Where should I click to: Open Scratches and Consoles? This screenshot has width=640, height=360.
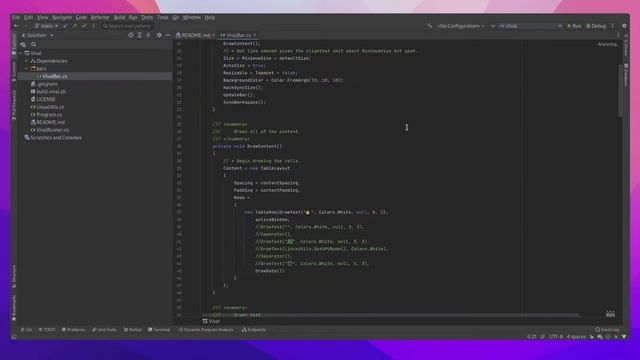(x=56, y=138)
